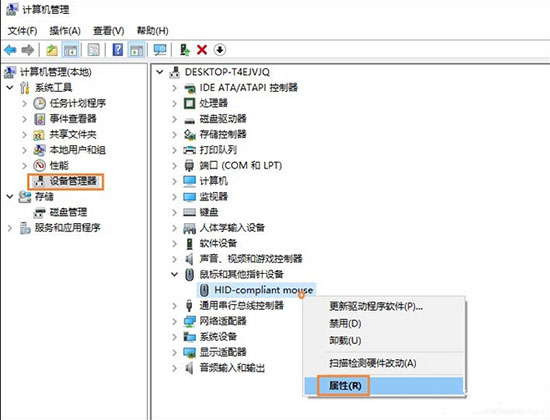Expand the 系统设备 category
This screenshot has height=420, width=550.
174,337
